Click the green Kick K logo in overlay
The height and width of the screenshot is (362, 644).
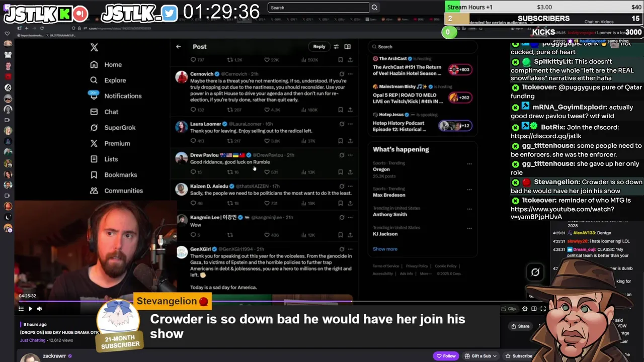64,15
